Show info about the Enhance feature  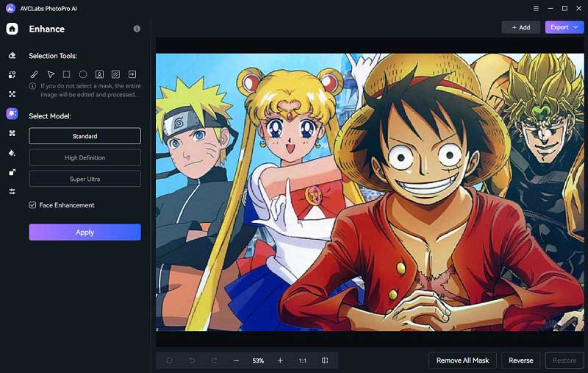[137, 29]
